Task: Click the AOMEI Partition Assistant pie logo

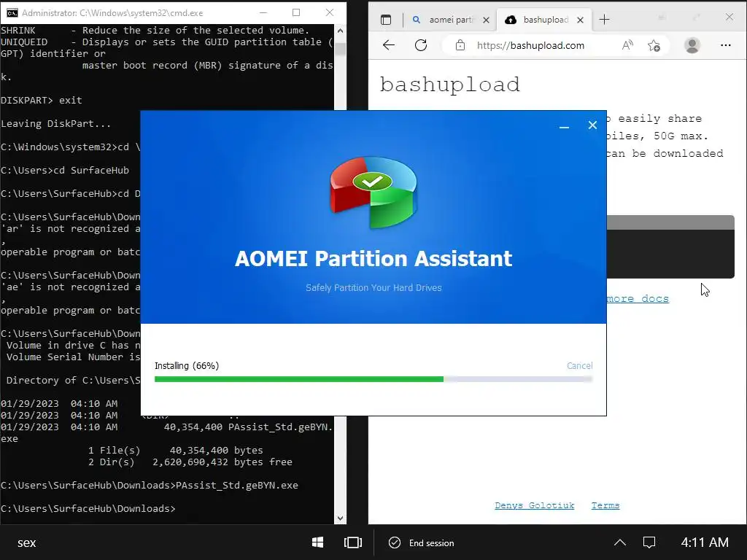Action: click(373, 192)
